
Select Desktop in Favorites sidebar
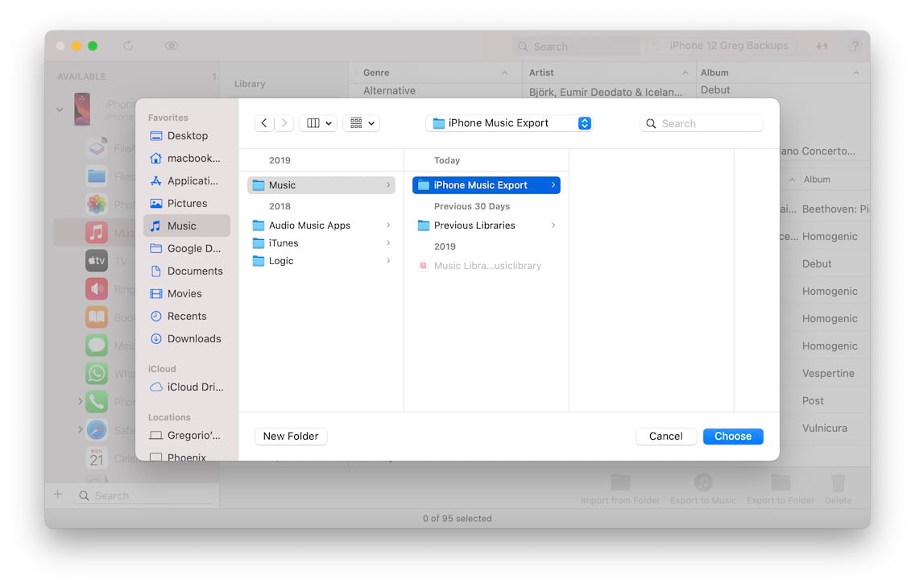point(187,135)
